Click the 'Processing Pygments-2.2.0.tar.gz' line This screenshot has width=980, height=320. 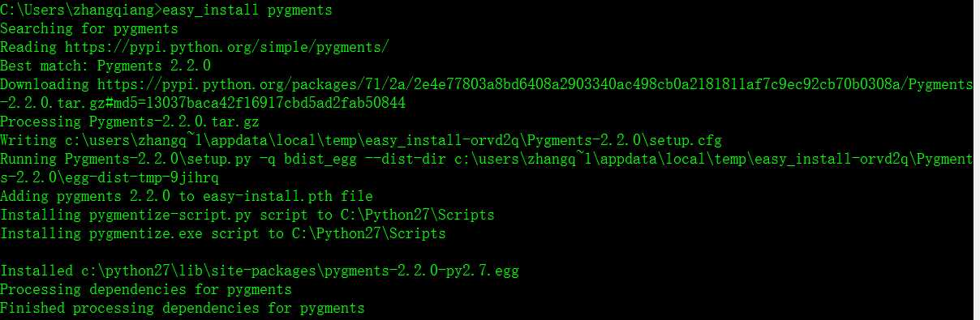pyautogui.click(x=129, y=122)
